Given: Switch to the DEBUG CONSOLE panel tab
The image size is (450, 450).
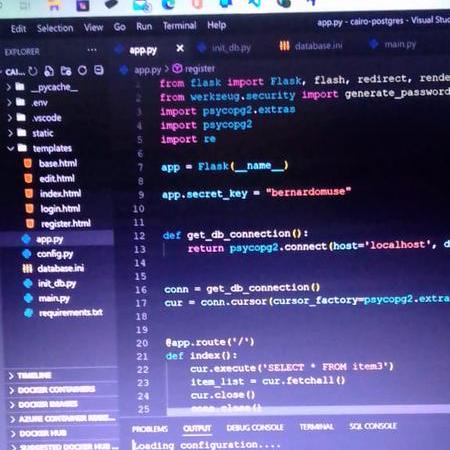Looking at the screenshot, I should tap(255, 427).
